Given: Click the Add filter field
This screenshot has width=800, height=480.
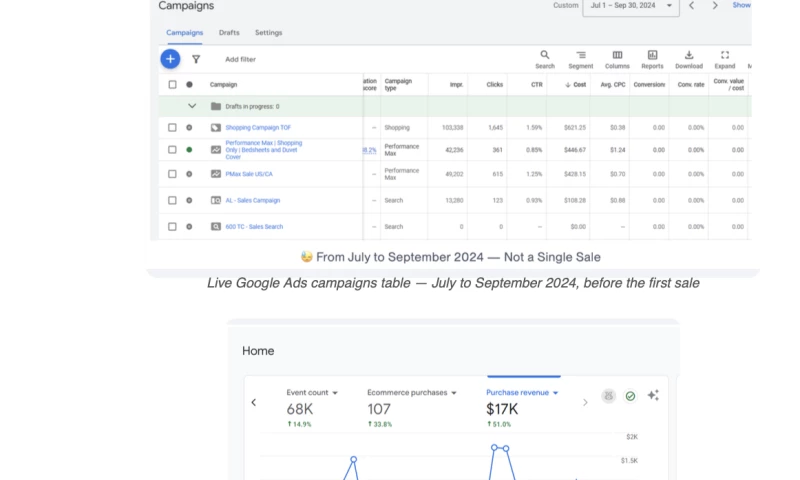Looking at the screenshot, I should pos(240,59).
